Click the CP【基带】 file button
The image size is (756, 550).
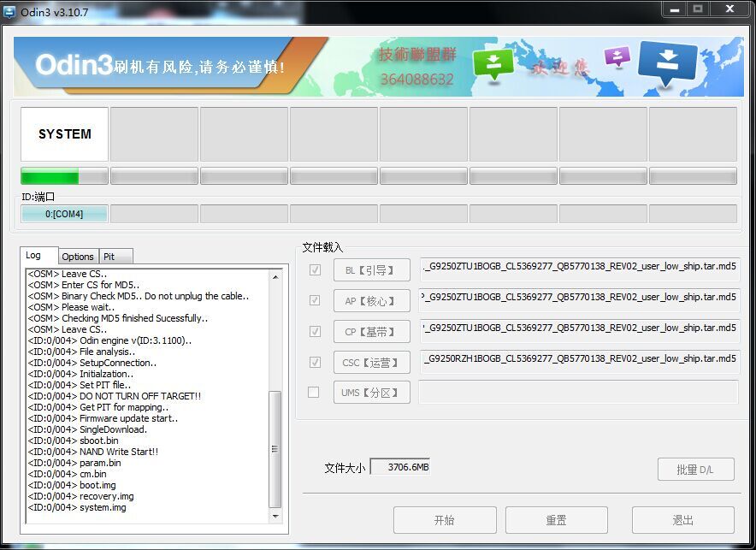point(372,332)
